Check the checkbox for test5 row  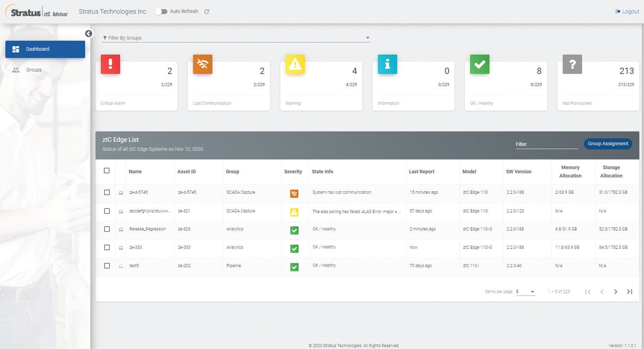click(x=107, y=266)
